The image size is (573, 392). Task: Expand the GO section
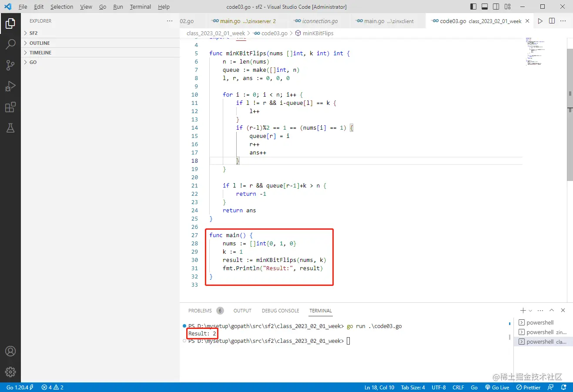[x=100, y=62]
